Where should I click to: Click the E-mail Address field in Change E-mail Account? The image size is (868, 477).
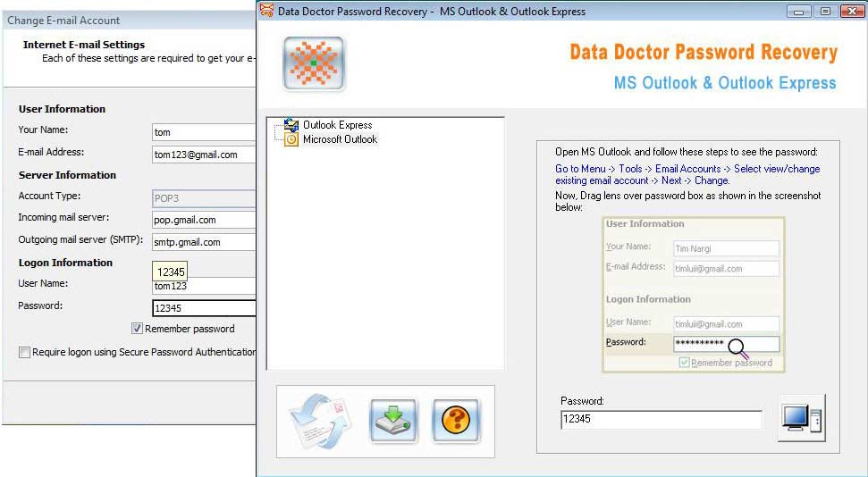click(x=204, y=155)
